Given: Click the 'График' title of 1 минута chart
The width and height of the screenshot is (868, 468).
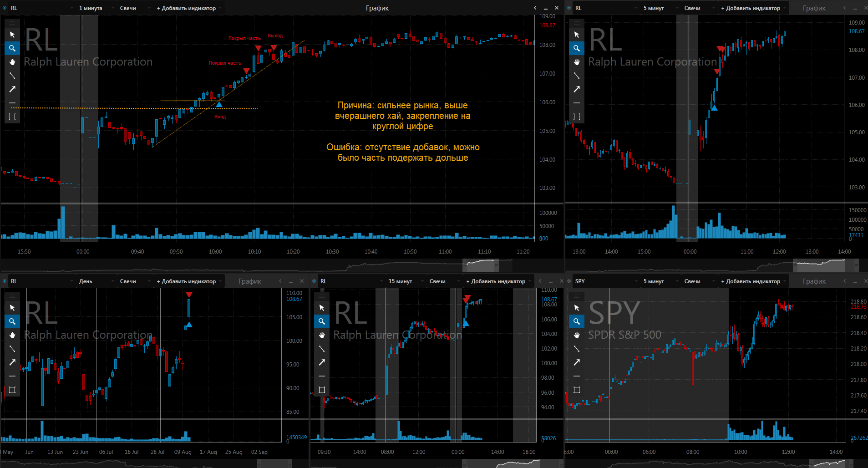Looking at the screenshot, I should coord(377,8).
